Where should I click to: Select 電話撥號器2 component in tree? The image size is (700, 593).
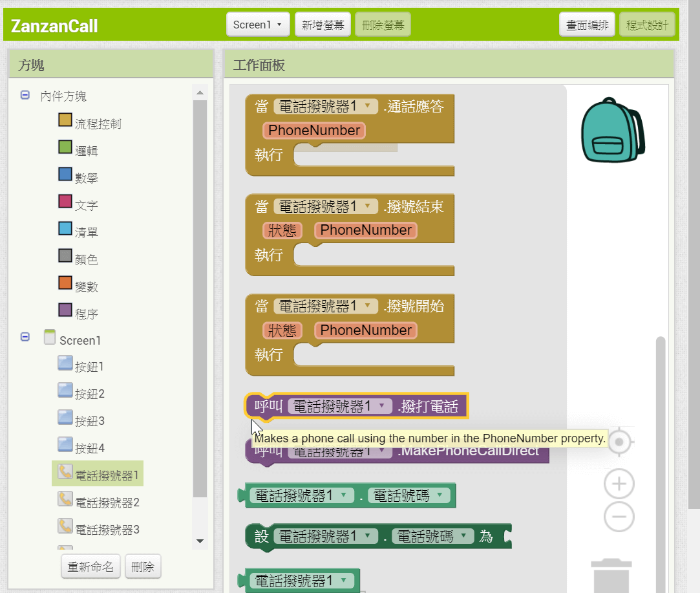click(99, 502)
